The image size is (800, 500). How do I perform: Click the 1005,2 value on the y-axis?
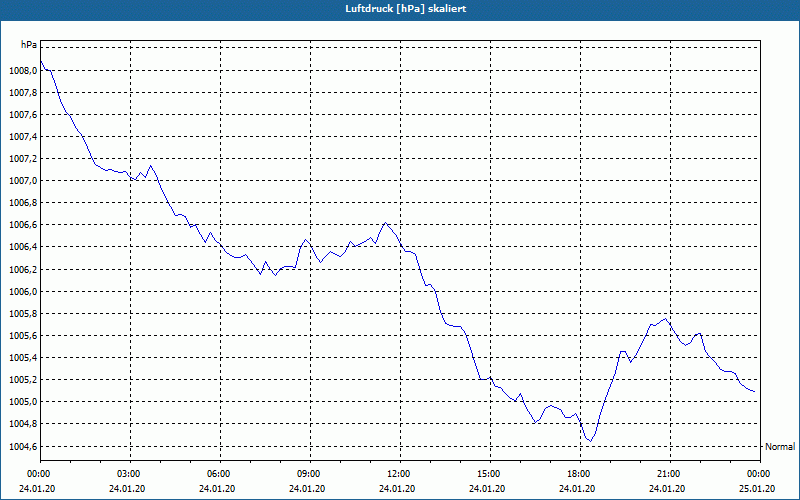[23, 380]
